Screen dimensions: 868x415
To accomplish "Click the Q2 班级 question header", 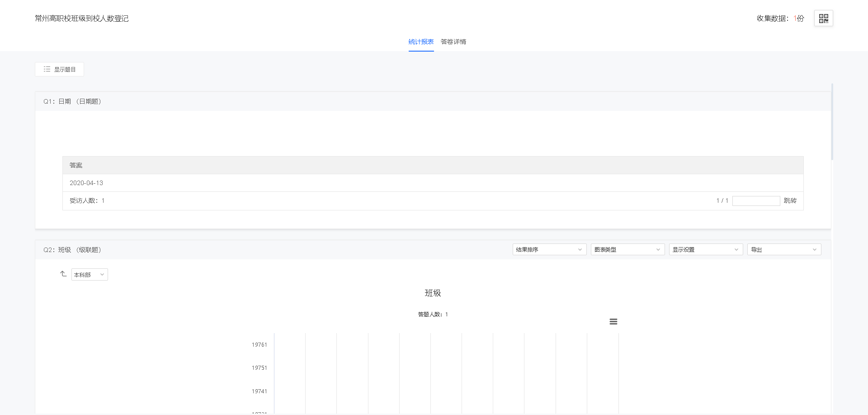I will click(72, 250).
